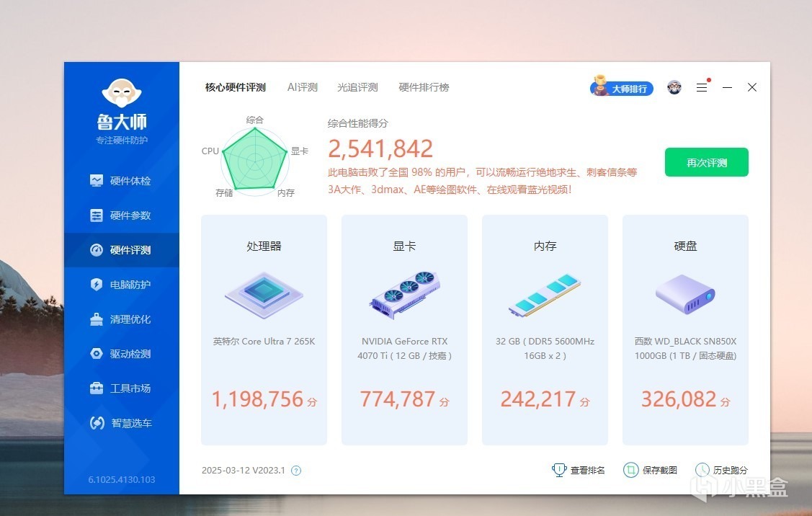Viewport: 812px width, 516px height.
Task: Select 硬件评测 menu entry
Action: click(122, 249)
